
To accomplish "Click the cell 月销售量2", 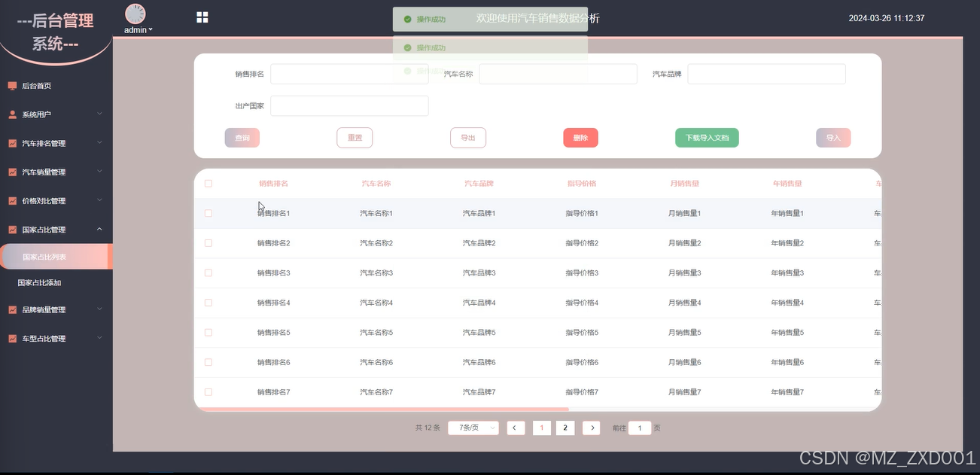I will coord(684,243).
